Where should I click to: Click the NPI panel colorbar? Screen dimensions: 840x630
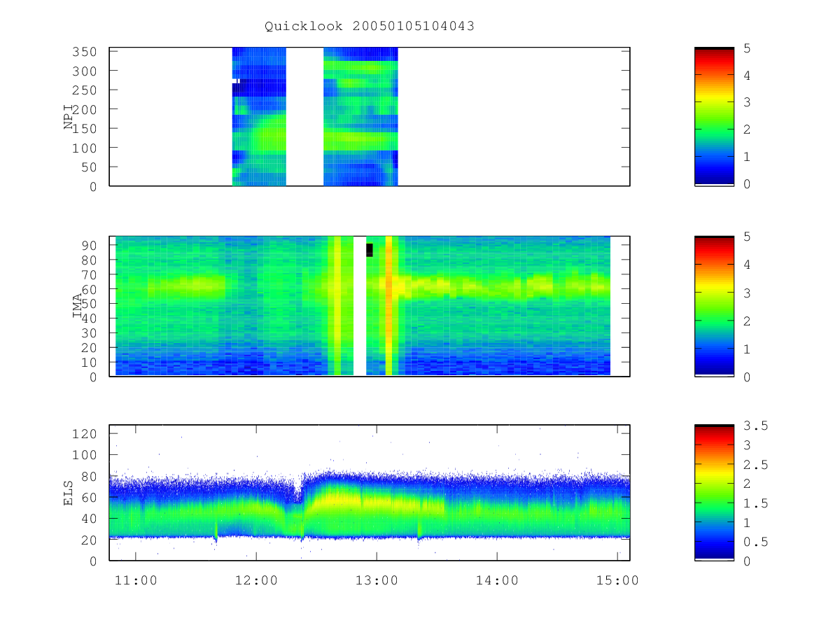pyautogui.click(x=714, y=116)
